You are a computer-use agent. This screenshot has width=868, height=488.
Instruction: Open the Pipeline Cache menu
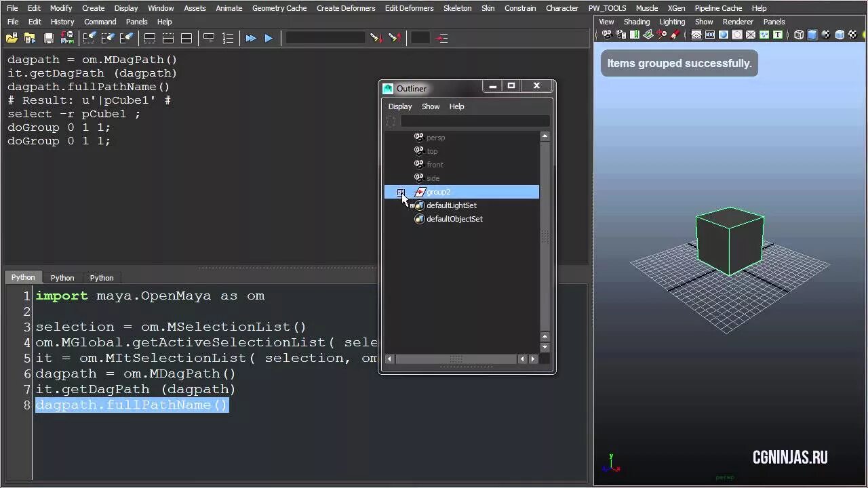tap(718, 8)
